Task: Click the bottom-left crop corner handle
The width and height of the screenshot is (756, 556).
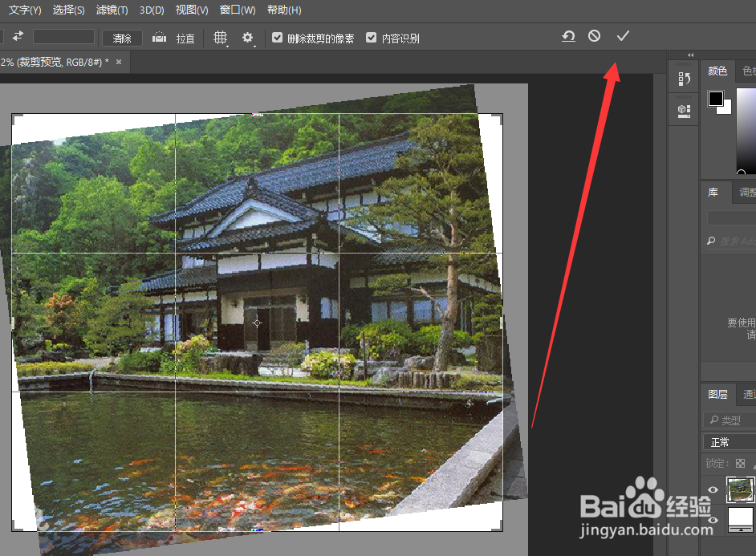Action: 16,526
